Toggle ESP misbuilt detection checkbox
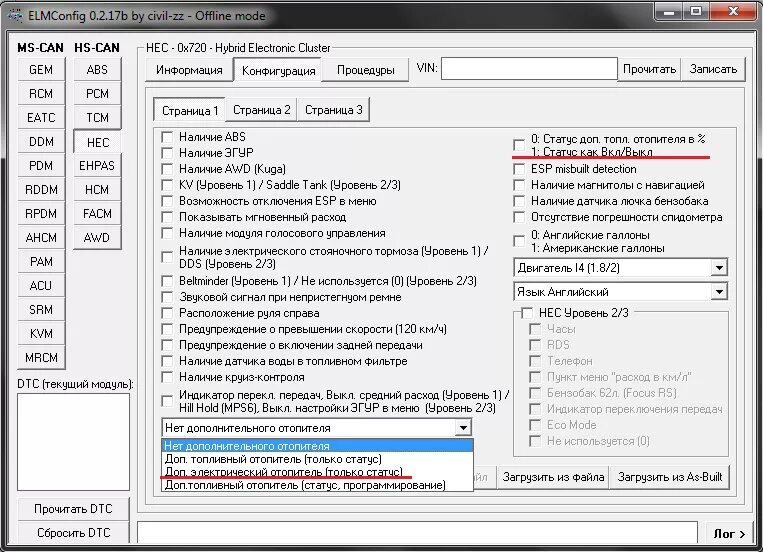This screenshot has height=552, width=763. click(x=519, y=169)
